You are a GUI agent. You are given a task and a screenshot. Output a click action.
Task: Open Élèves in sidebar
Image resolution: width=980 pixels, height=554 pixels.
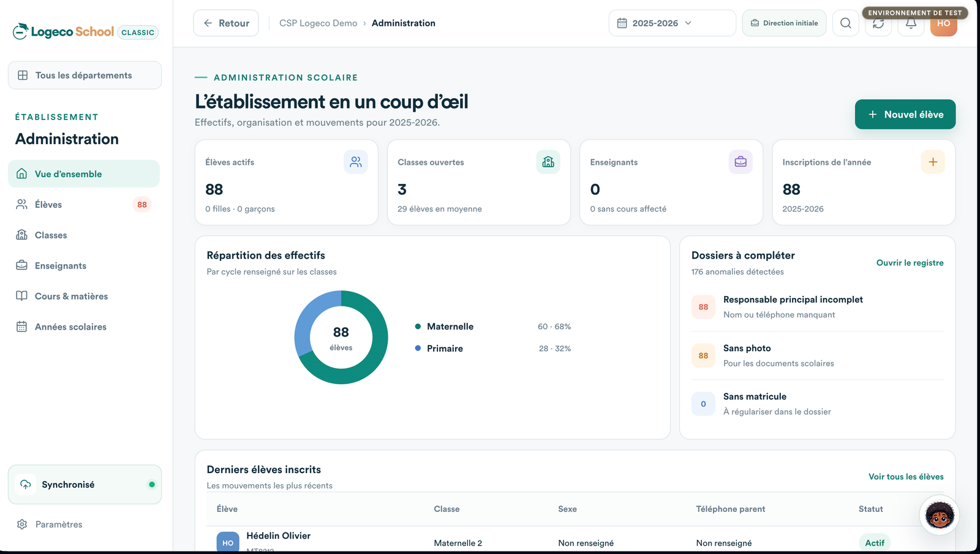84,204
